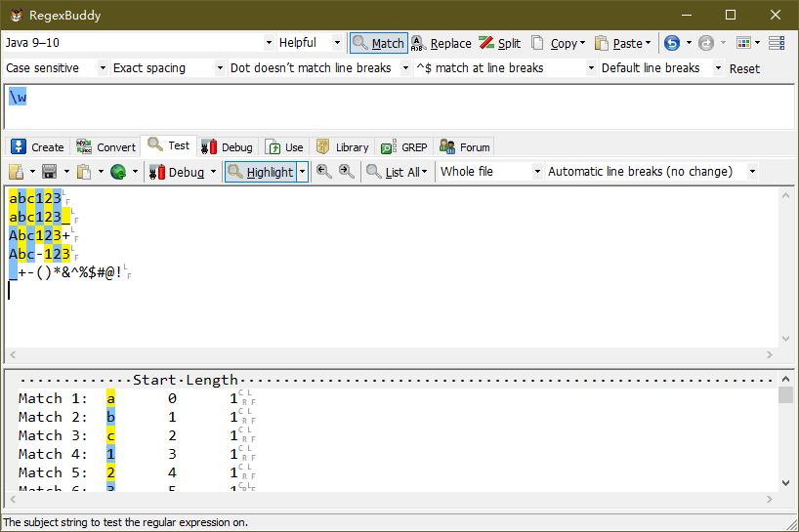Click the New test file icon

click(17, 172)
